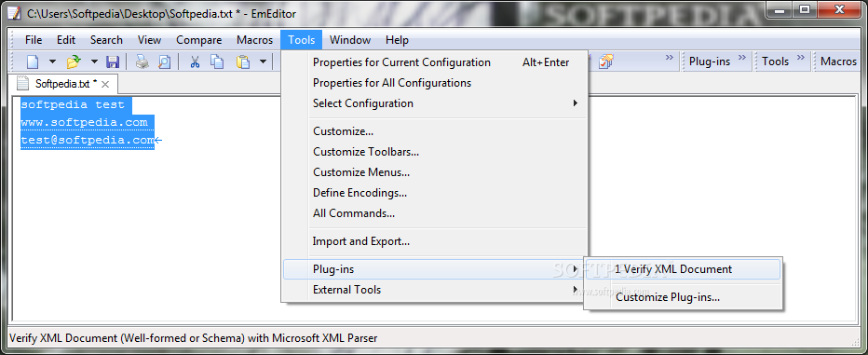
Task: Choose Customize Menus... entry
Action: 435,172
